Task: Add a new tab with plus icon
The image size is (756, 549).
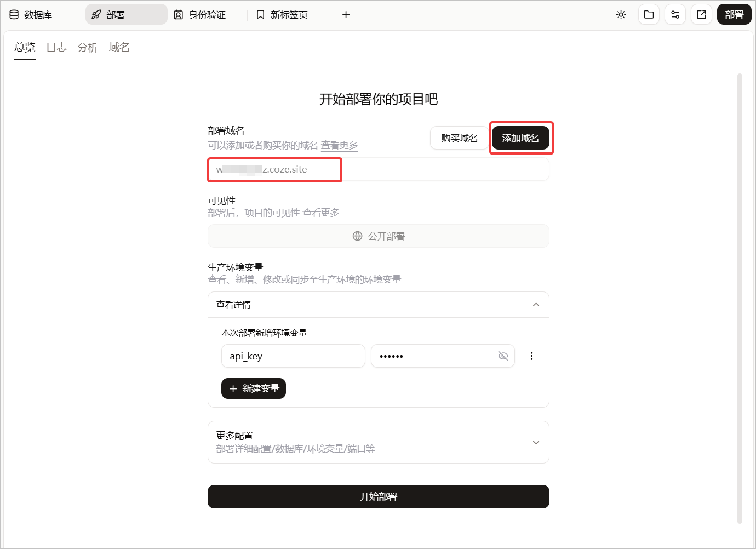Action: (x=346, y=15)
